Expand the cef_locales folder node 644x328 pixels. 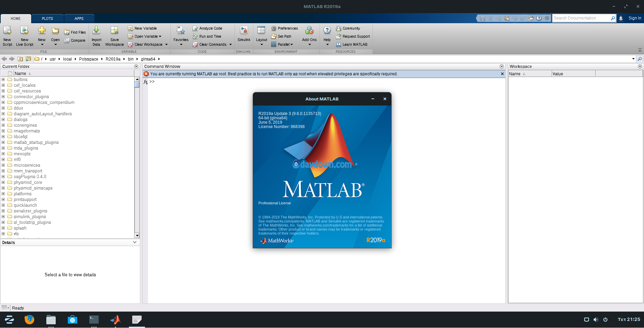3,85
